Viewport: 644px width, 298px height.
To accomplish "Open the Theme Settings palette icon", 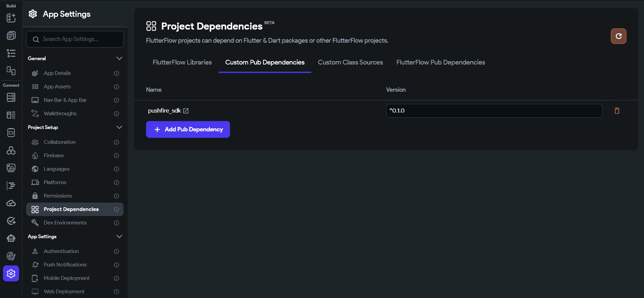I will (x=11, y=256).
